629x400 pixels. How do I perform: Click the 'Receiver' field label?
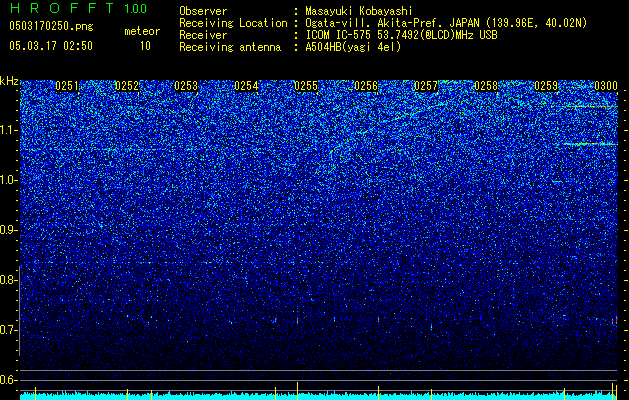[203, 35]
